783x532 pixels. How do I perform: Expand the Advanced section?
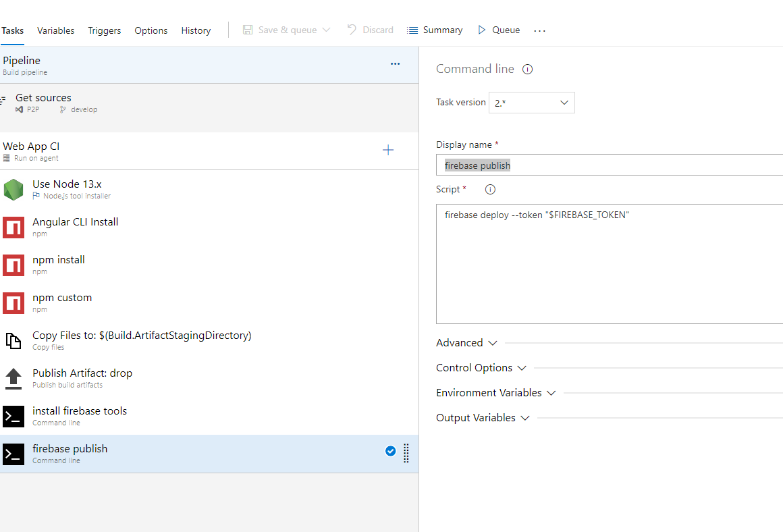(x=466, y=343)
